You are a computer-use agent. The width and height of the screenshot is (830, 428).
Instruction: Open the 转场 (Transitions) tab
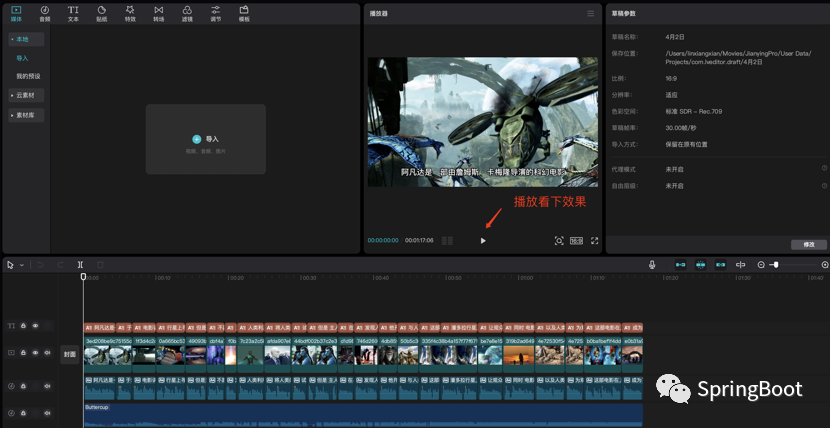click(x=159, y=13)
